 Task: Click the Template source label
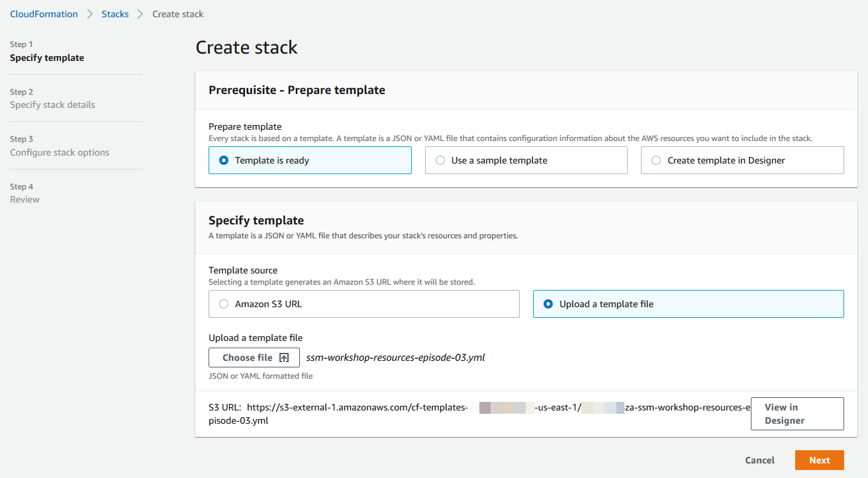pos(243,270)
